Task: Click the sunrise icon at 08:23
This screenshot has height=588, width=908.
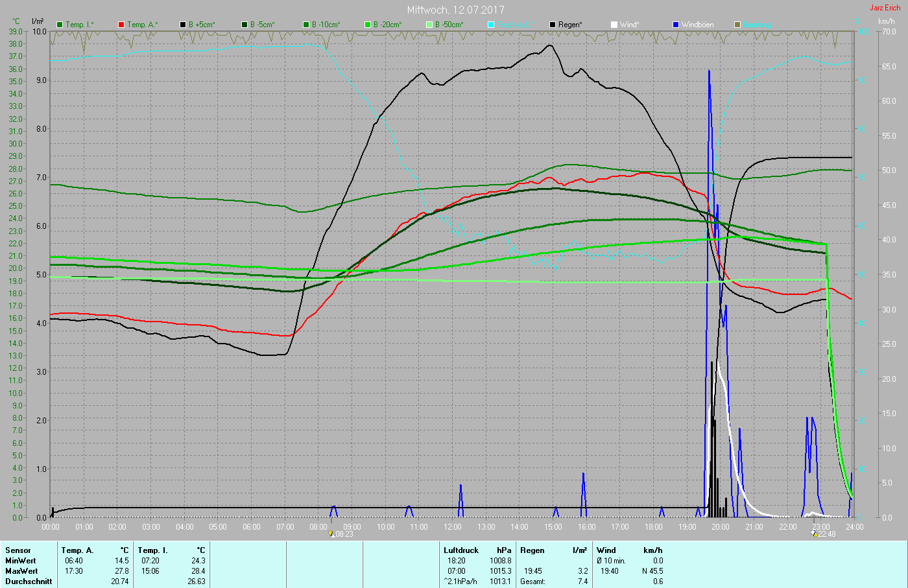Action: coord(331,534)
